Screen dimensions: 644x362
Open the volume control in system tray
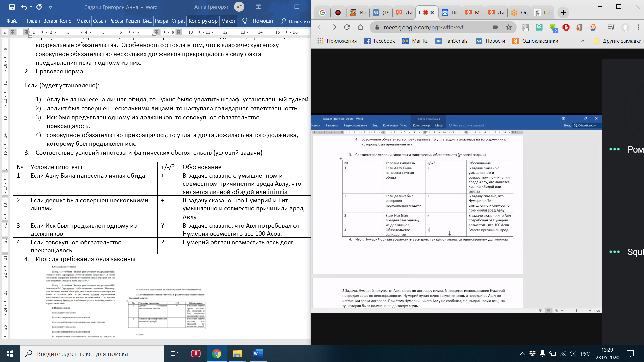(x=572, y=354)
